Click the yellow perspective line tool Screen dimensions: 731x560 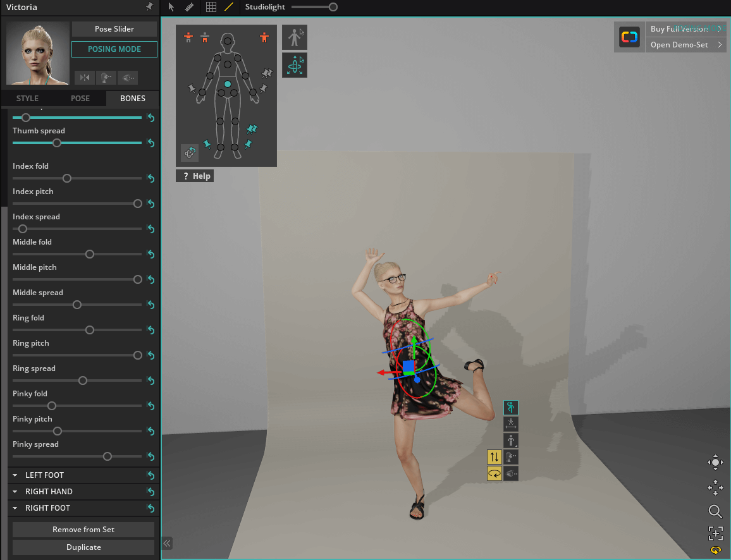(x=229, y=7)
